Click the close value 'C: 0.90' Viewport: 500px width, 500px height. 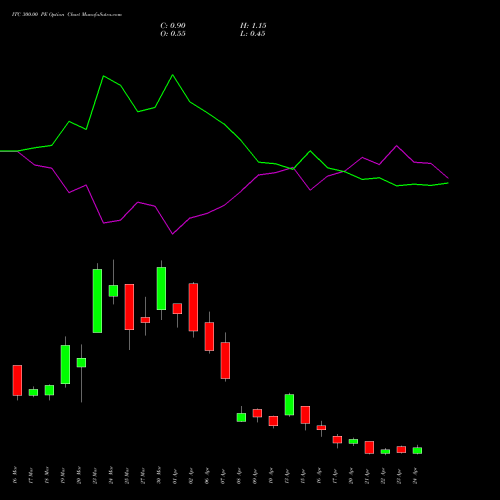[x=173, y=26]
